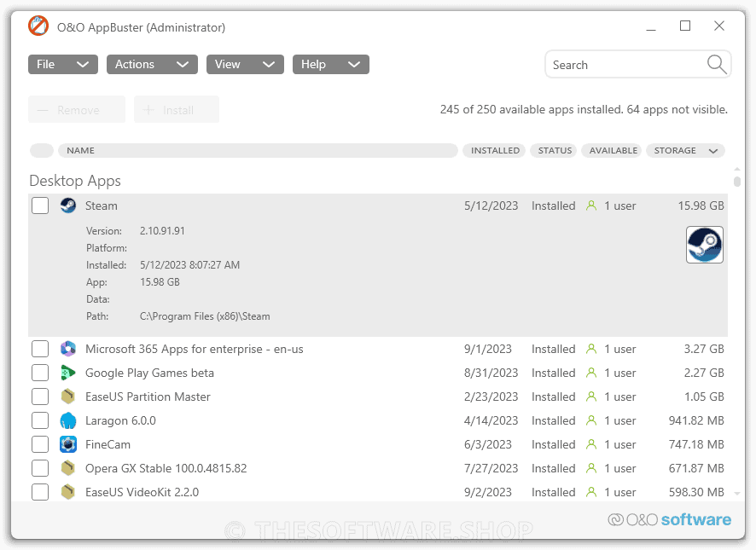Viewport: 756px width, 550px height.
Task: Click the vertical scrollbar thumb
Action: (736, 182)
